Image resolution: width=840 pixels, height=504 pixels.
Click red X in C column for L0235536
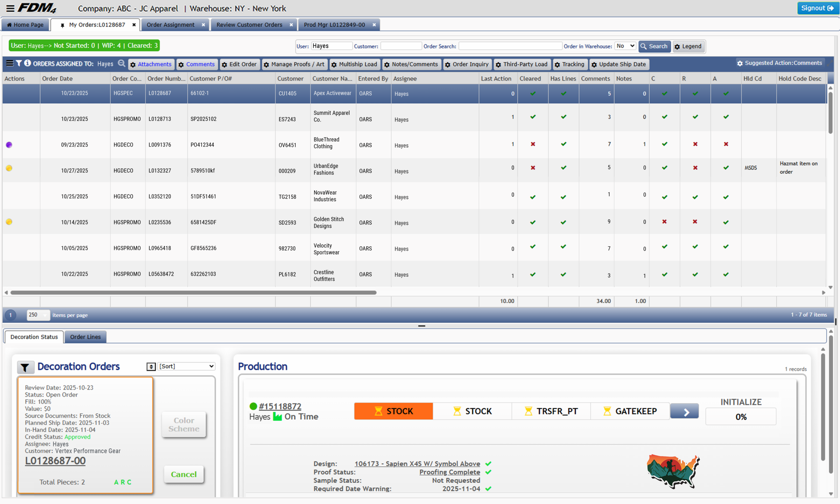[664, 222]
